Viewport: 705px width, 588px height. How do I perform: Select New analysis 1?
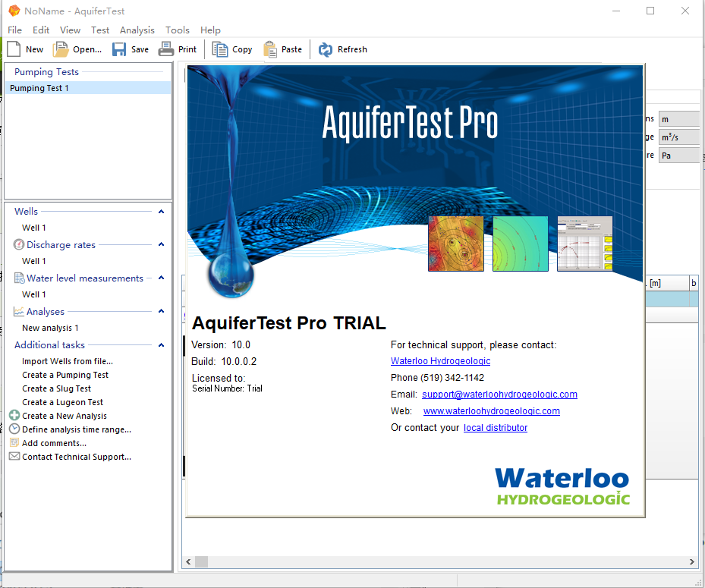coord(50,328)
